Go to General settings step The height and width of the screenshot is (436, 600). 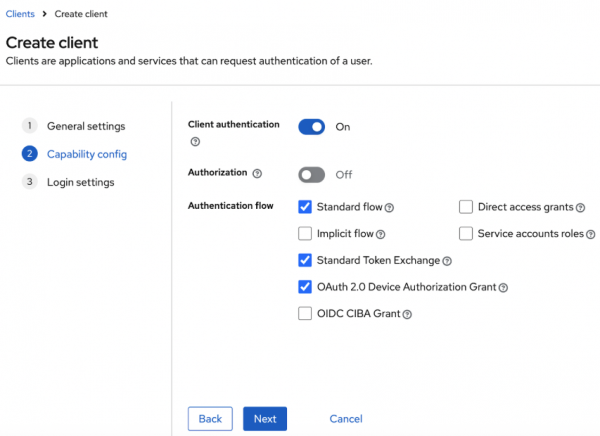click(x=73, y=126)
